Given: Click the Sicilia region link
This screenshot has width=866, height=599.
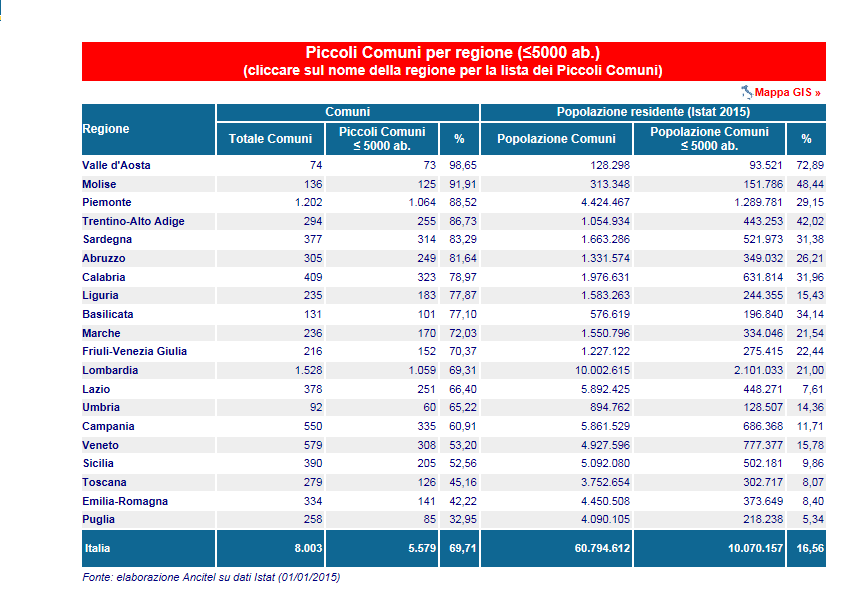Looking at the screenshot, I should [98, 463].
